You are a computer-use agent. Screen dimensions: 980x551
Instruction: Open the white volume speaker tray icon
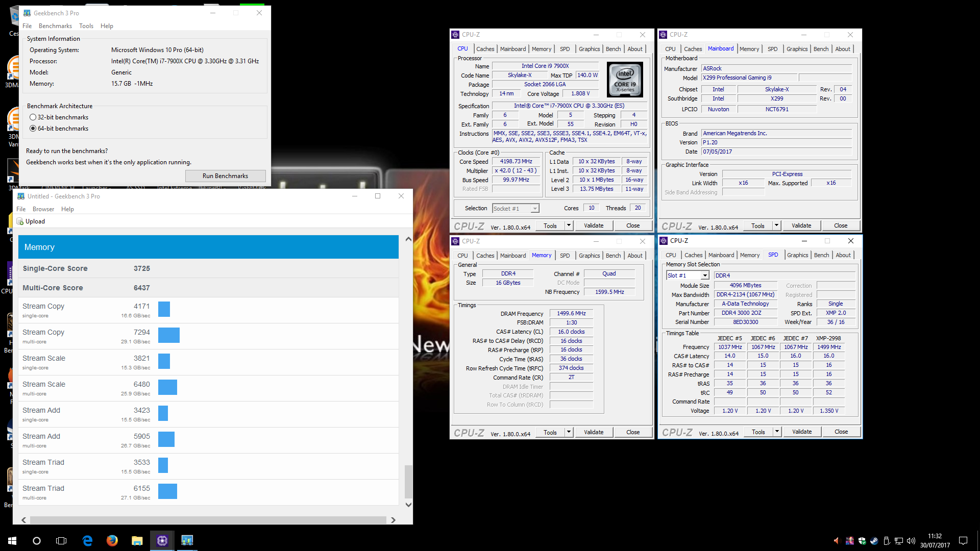[x=911, y=541]
